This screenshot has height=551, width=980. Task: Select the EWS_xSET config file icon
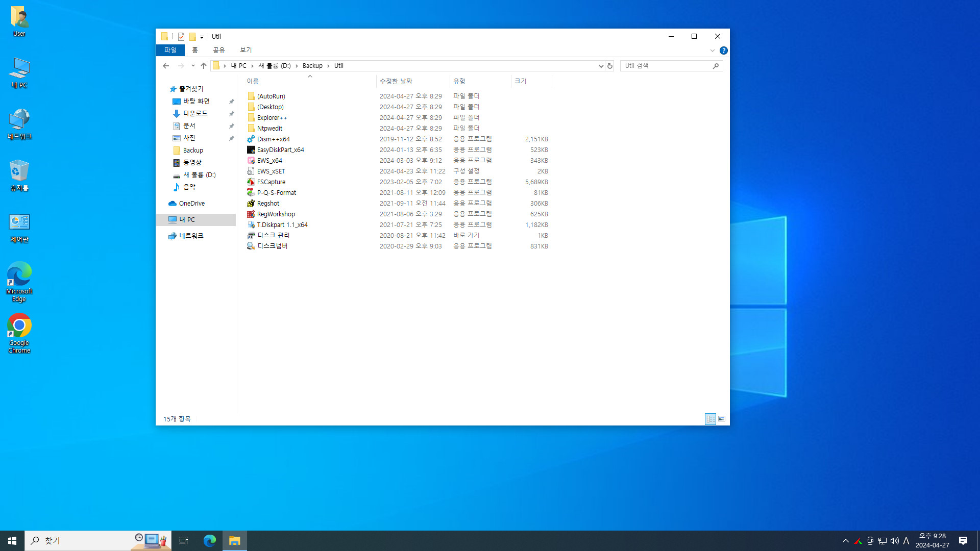pos(251,171)
